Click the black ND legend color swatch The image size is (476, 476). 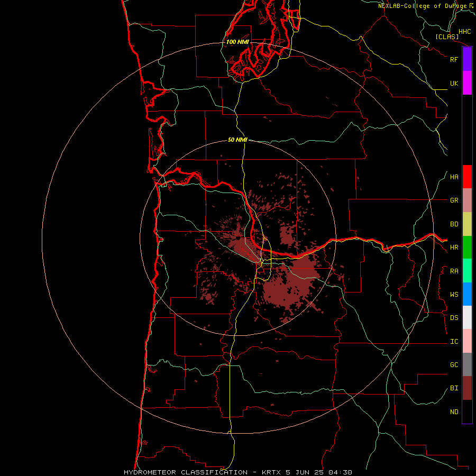(467, 411)
